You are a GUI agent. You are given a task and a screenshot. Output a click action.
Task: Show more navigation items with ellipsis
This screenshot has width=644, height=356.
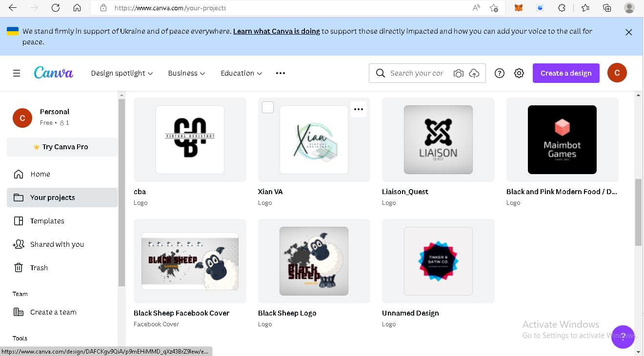281,73
